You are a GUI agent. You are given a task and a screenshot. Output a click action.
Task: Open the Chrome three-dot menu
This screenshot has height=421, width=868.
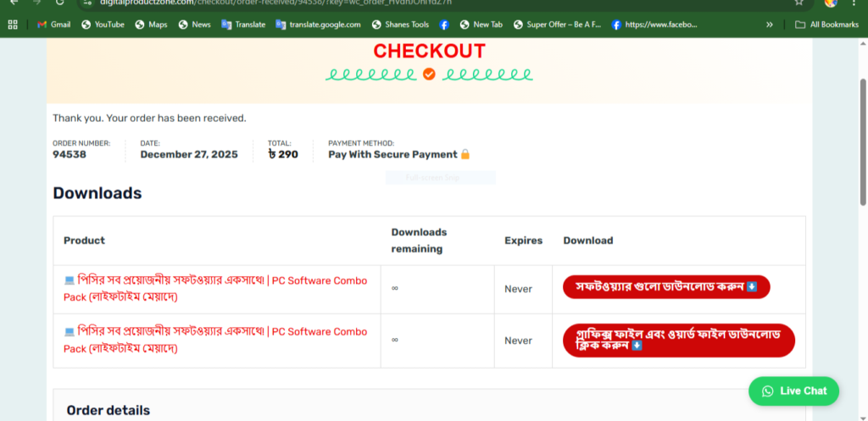click(x=854, y=3)
